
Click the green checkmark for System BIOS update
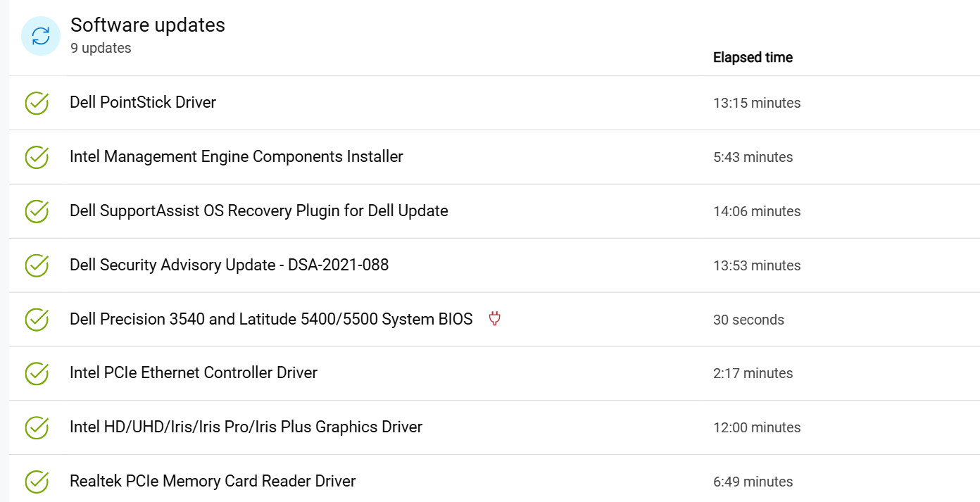[x=37, y=319]
